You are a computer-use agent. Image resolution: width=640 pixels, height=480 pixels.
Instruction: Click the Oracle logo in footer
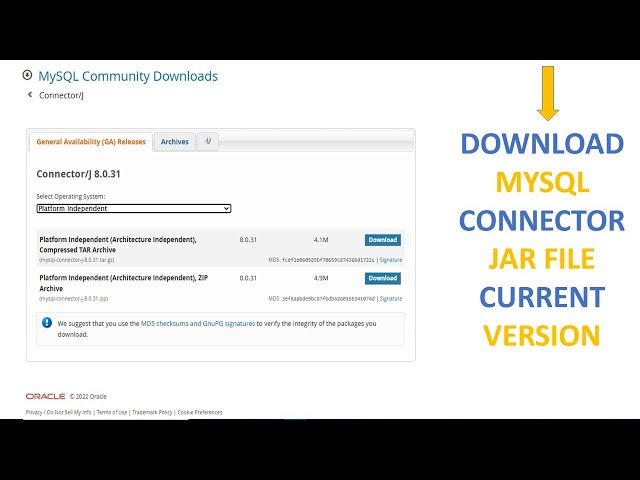point(45,396)
